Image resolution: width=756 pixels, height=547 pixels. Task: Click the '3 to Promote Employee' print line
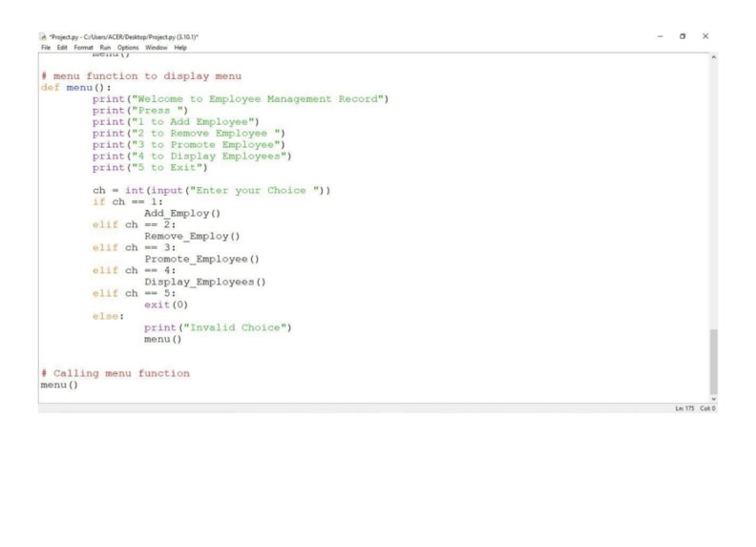(x=189, y=145)
